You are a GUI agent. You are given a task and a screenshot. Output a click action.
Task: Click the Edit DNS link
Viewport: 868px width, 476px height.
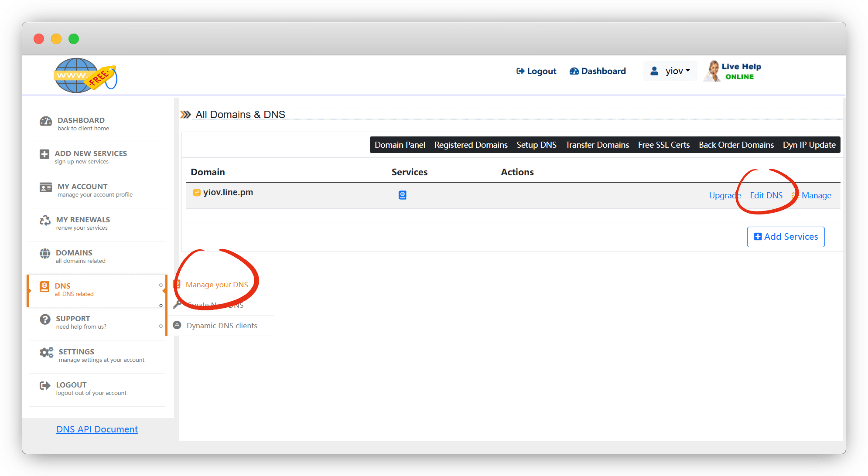[766, 195]
